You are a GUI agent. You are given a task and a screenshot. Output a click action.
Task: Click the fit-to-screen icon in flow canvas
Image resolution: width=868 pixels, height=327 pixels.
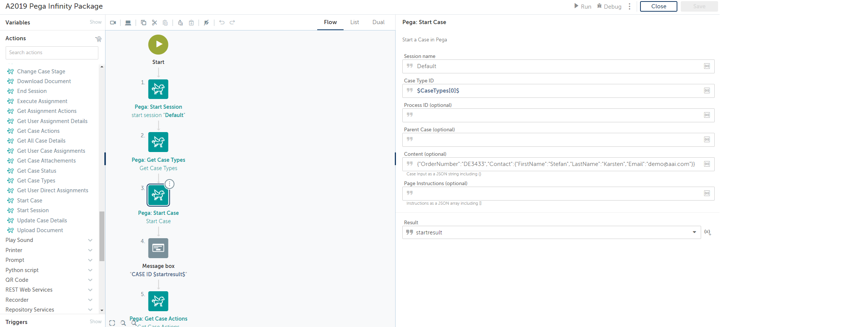112,323
